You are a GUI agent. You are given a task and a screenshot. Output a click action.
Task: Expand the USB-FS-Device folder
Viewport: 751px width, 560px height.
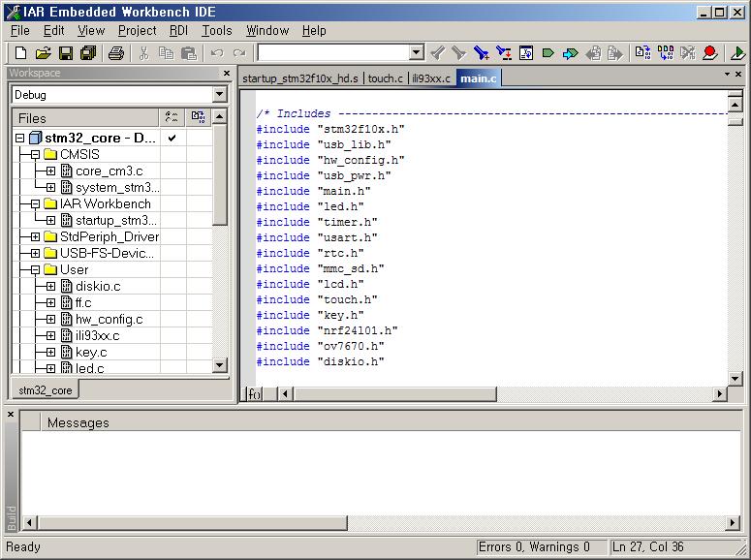tap(35, 254)
